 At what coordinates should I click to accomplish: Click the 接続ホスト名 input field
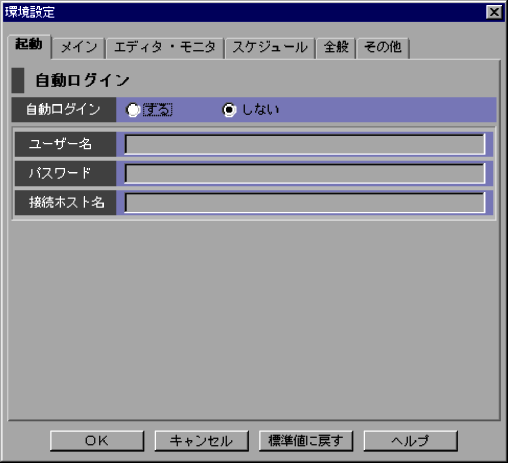[x=305, y=203]
